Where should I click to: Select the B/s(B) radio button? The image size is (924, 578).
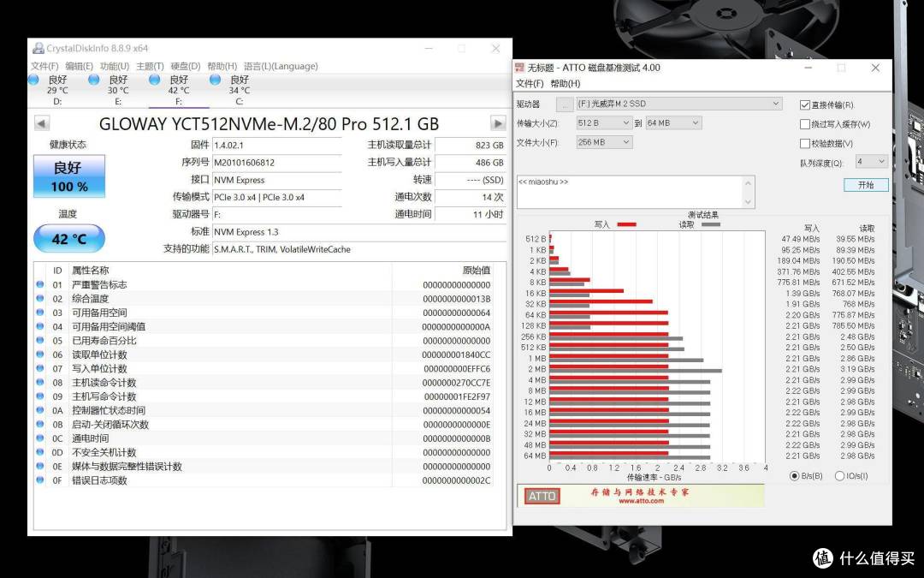pos(794,476)
